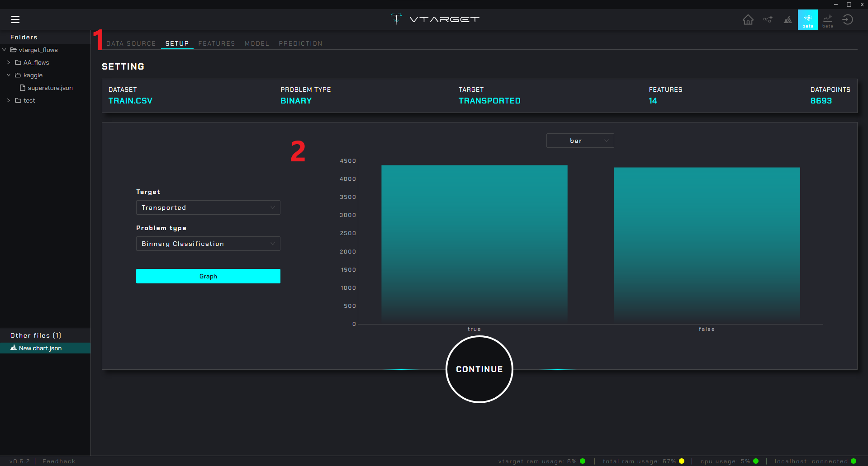Click the round Continue button
This screenshot has height=466, width=868.
479,369
